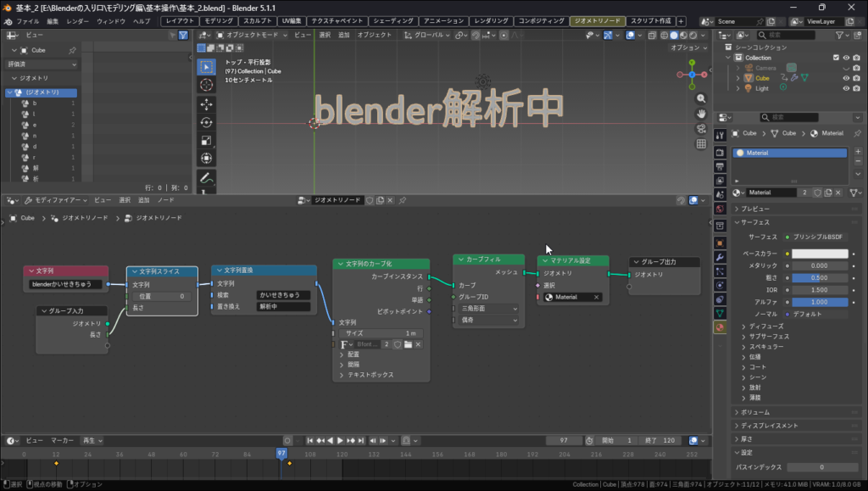Click the current frame 97 field
This screenshot has height=491, width=868.
click(x=564, y=441)
